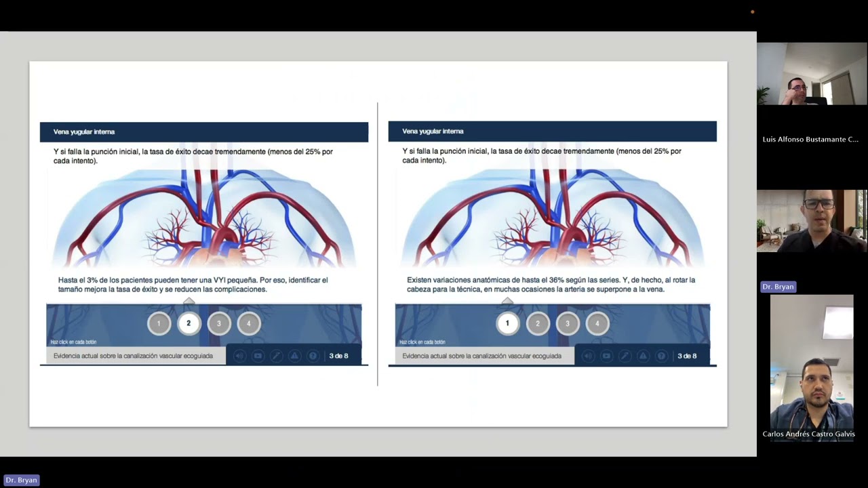Click the orange recording indicator dot
Viewport: 868px width, 488px height.
(x=753, y=12)
